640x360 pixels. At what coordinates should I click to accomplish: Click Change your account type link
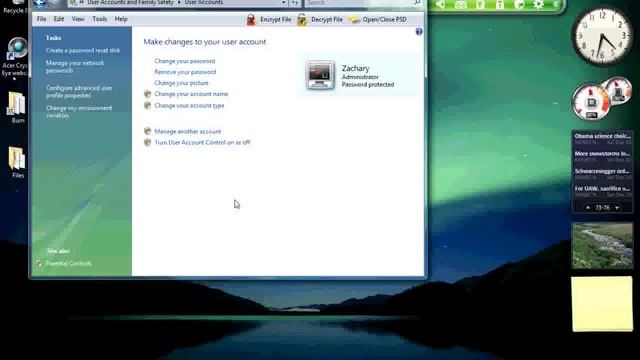point(189,105)
